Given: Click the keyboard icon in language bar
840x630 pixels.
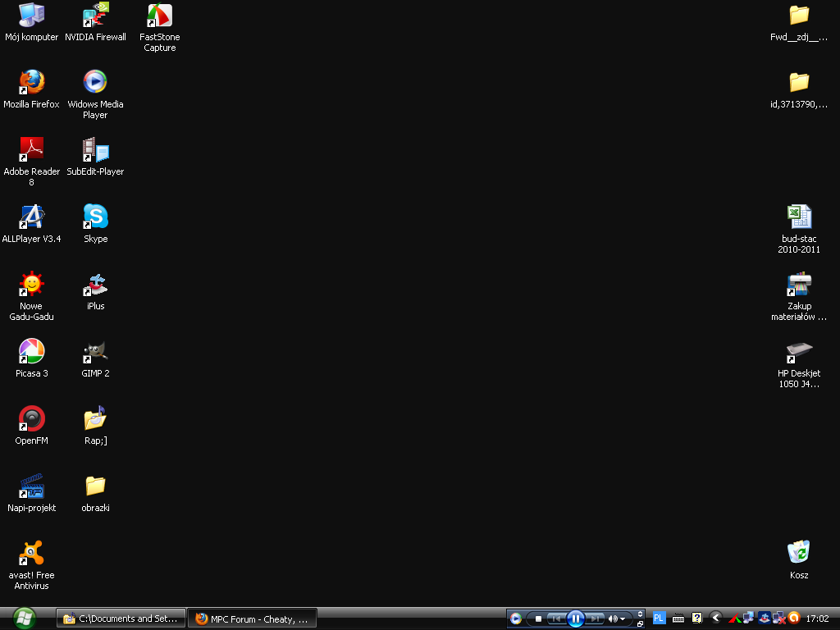Looking at the screenshot, I should (x=678, y=619).
